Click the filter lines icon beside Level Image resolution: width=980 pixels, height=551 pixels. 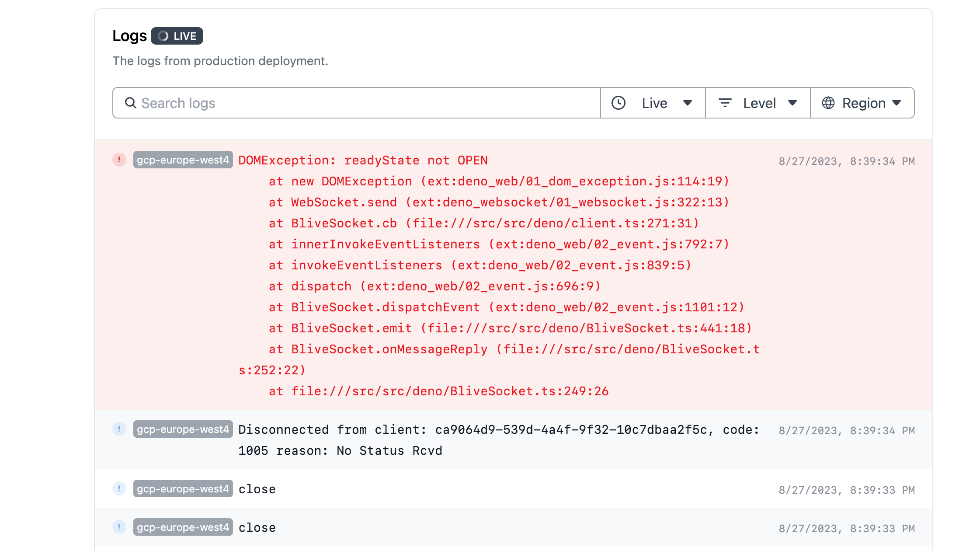(725, 103)
